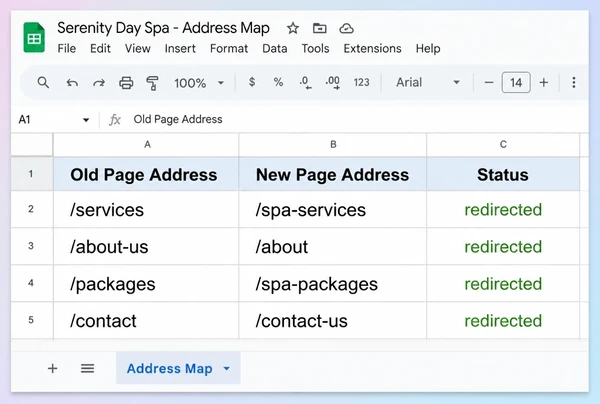Open the File menu
The image size is (600, 404).
67,49
